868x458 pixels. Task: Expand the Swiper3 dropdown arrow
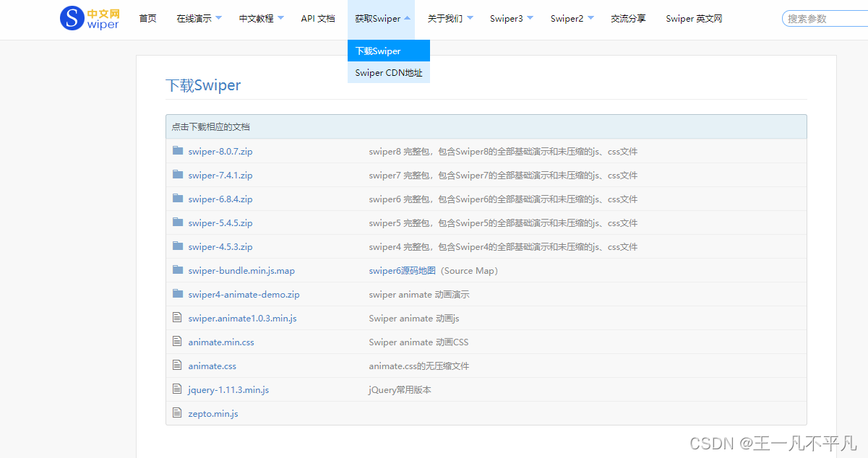pos(530,18)
